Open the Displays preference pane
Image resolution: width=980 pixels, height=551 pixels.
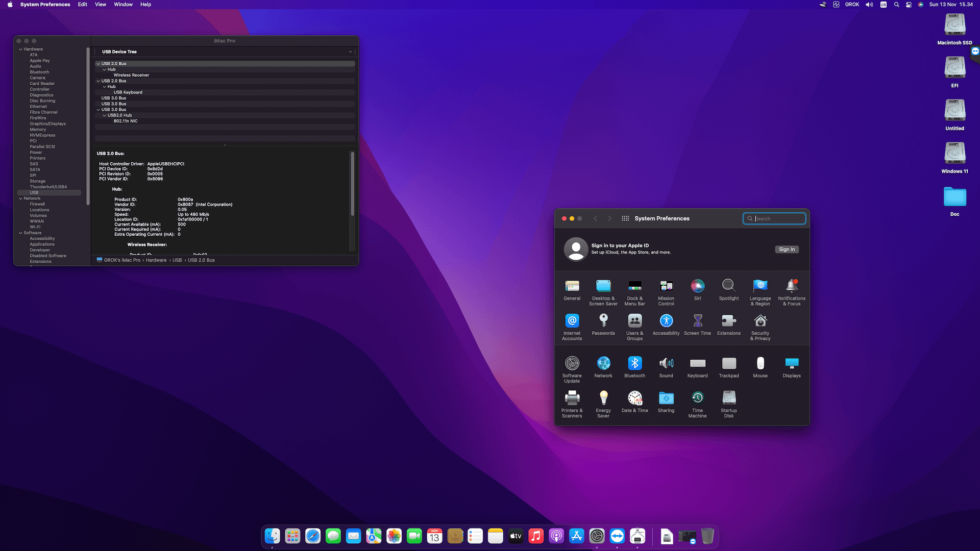[x=791, y=364]
